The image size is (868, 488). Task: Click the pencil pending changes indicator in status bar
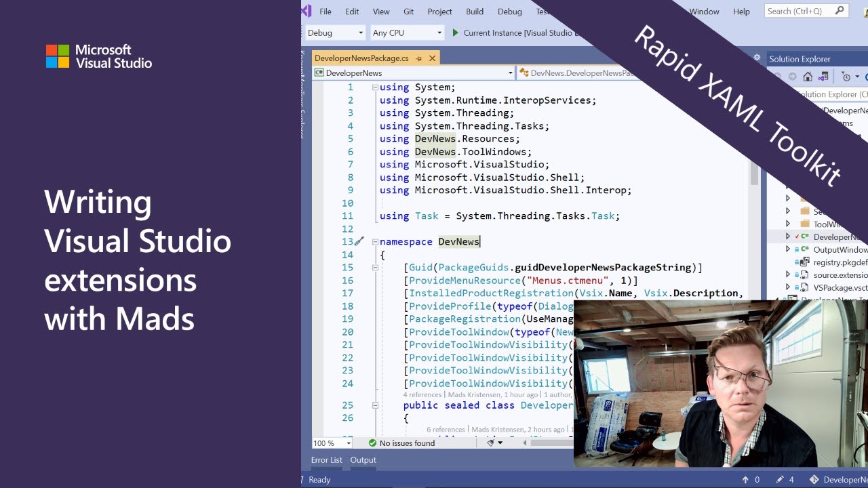tap(780, 480)
